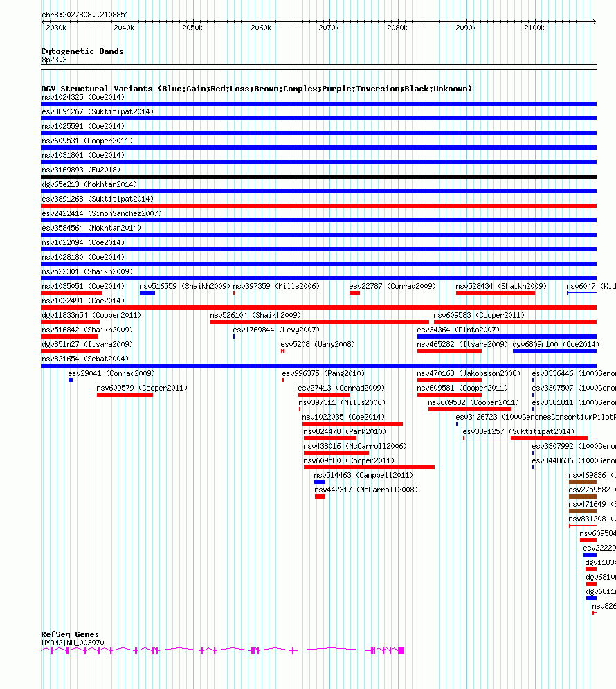This screenshot has width=616, height=689.
Task: Select the red esv3891268 loss bar
Action: (x=319, y=206)
